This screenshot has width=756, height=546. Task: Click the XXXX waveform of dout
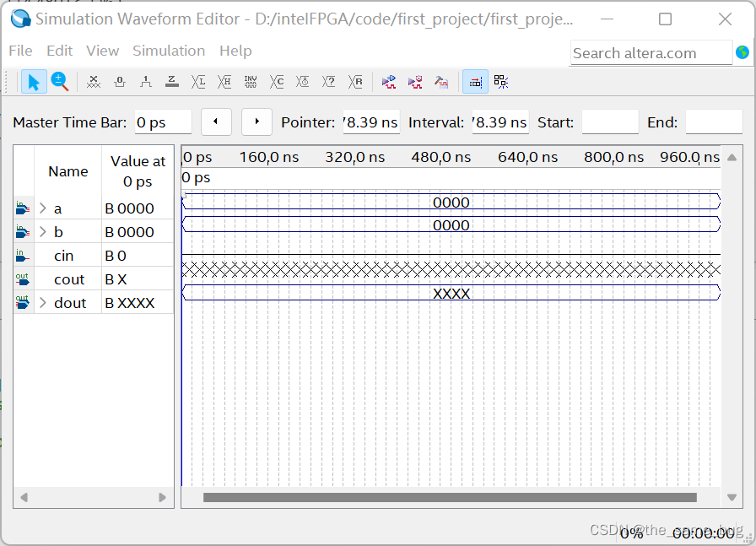[x=451, y=293]
